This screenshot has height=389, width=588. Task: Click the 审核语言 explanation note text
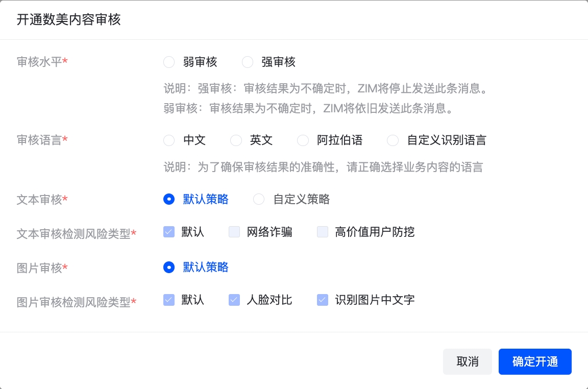[323, 167]
